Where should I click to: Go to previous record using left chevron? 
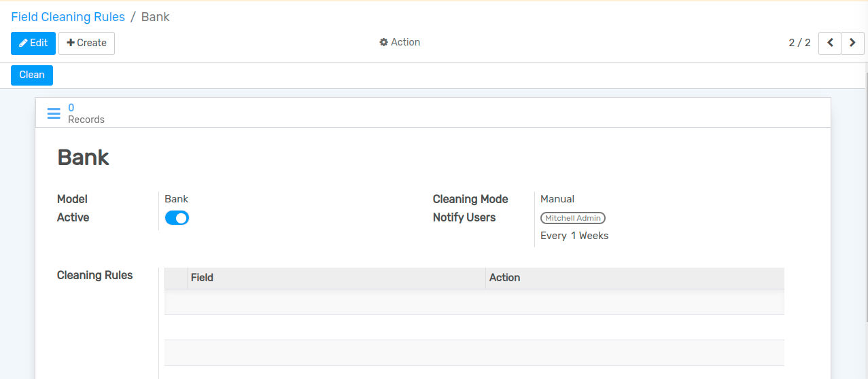tap(829, 43)
